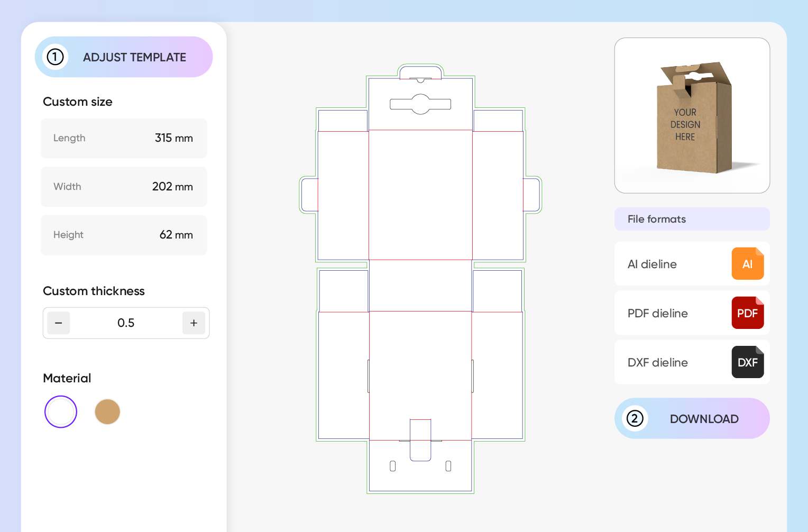The width and height of the screenshot is (808, 532).
Task: Select the kraft brown material swatch
Action: pyautogui.click(x=107, y=411)
